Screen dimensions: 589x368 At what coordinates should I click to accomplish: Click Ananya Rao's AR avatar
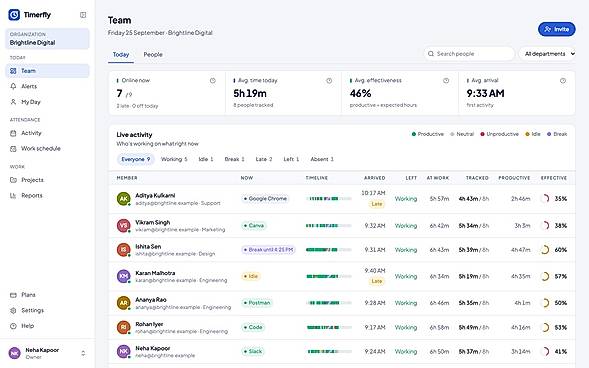click(x=124, y=303)
